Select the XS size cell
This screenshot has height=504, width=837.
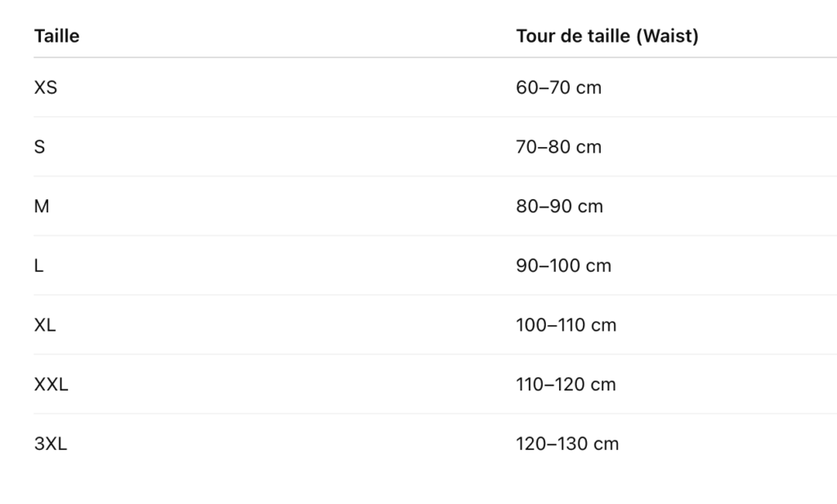46,87
